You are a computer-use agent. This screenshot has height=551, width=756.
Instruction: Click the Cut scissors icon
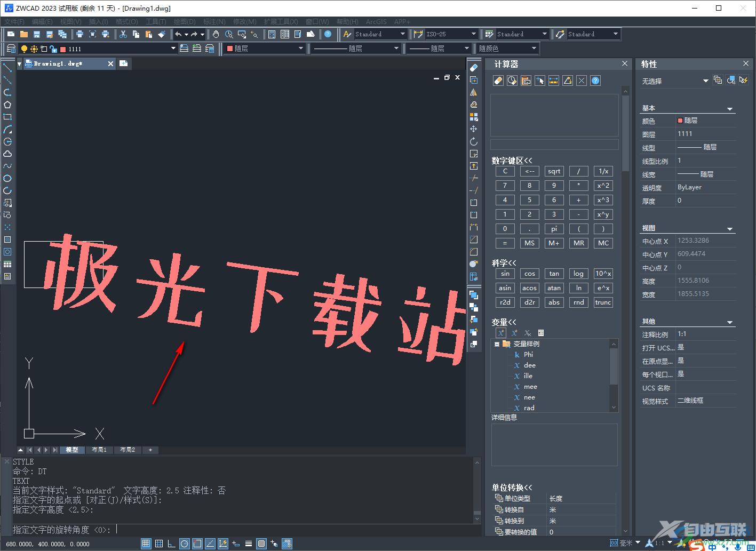(x=123, y=34)
